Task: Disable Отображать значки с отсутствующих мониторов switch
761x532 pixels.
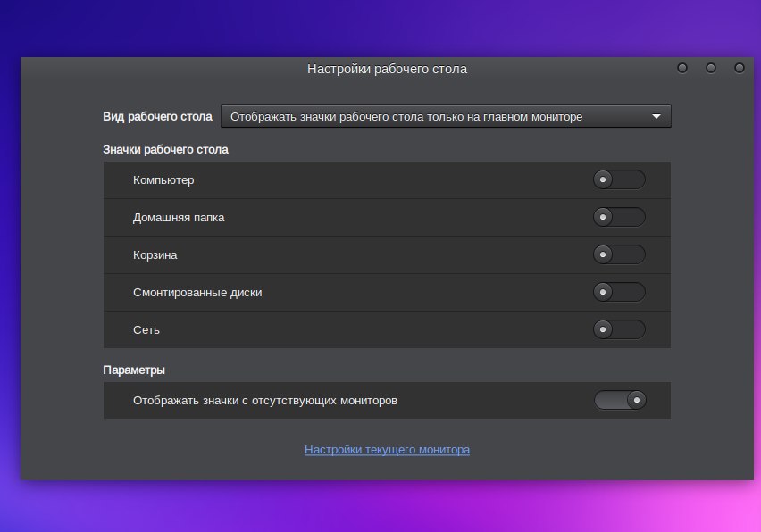Action: (620, 400)
